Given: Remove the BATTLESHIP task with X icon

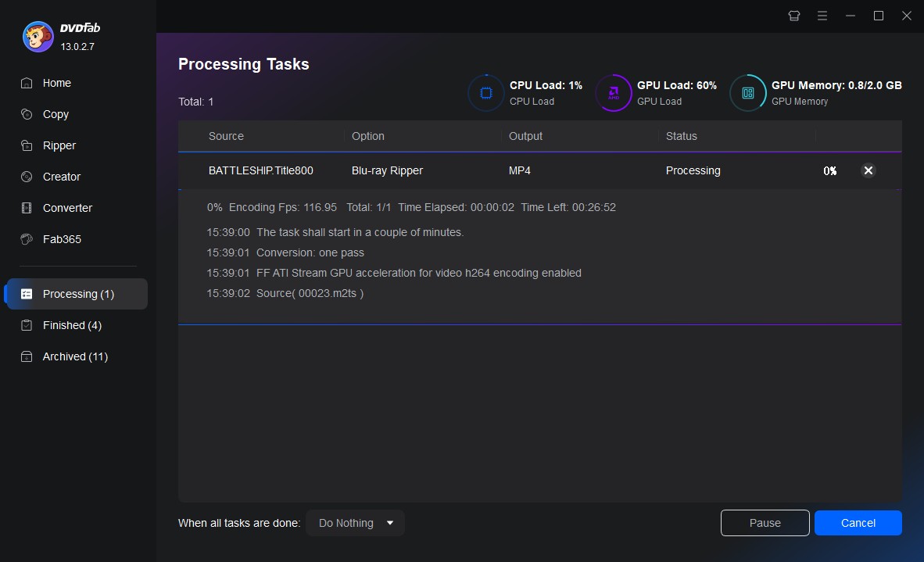Looking at the screenshot, I should 868,171.
